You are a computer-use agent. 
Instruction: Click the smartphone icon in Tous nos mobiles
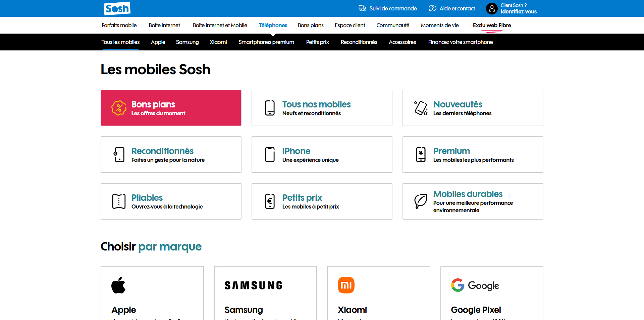click(270, 108)
